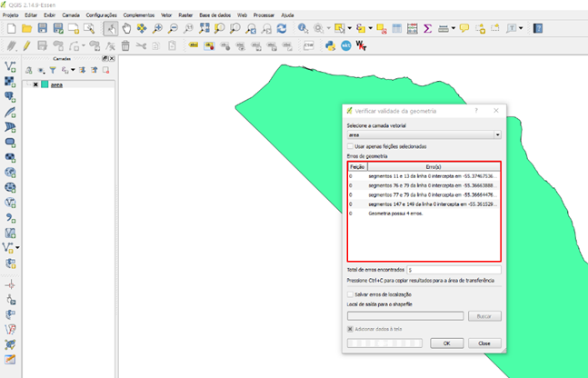Open the Vetor menu
The height and width of the screenshot is (378, 588).
tap(166, 15)
